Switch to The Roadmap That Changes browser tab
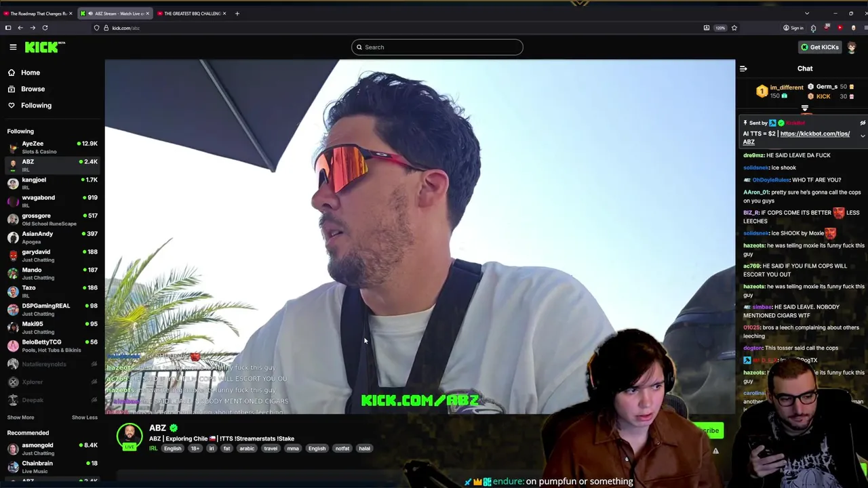This screenshot has width=868, height=488. pos(38,14)
